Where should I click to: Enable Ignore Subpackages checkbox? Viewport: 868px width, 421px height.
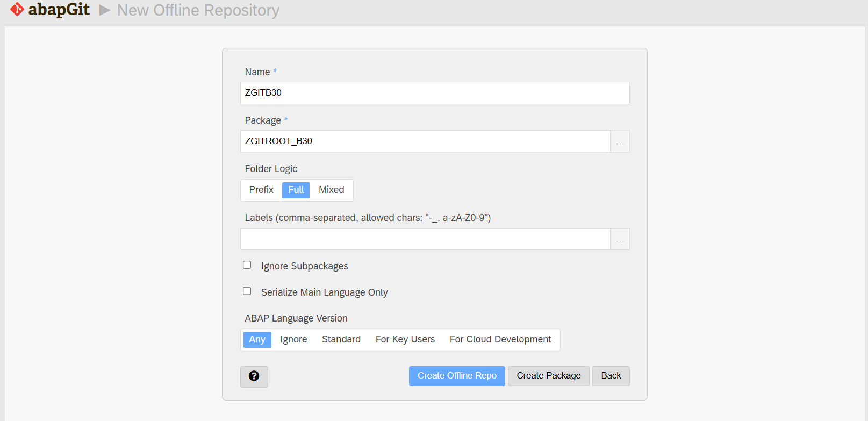[x=247, y=265]
